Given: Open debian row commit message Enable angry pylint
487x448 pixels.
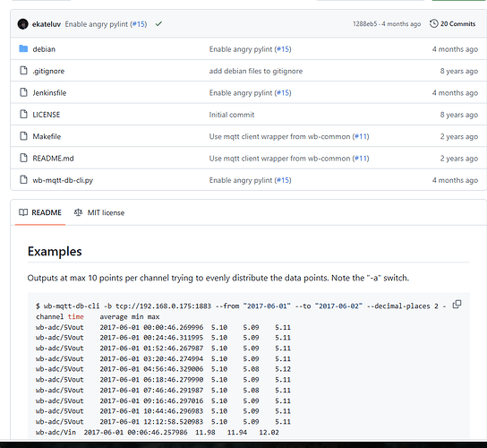Looking at the screenshot, I should coord(241,49).
